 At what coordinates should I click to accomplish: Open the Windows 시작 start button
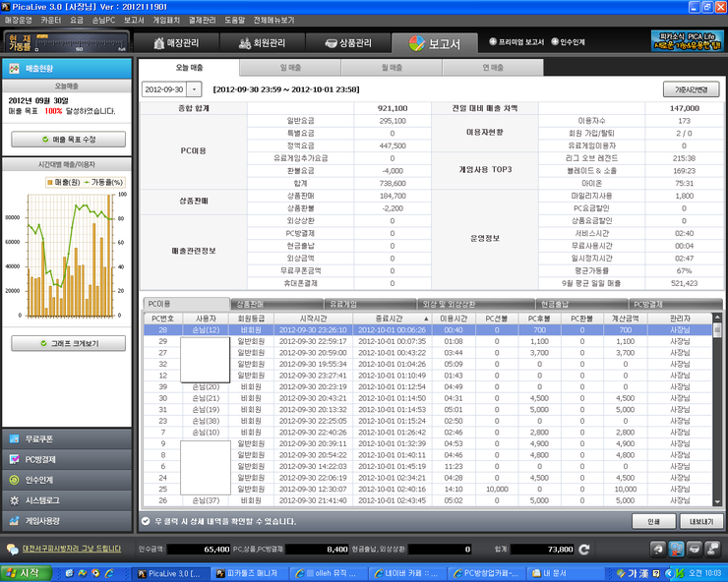(x=26, y=573)
